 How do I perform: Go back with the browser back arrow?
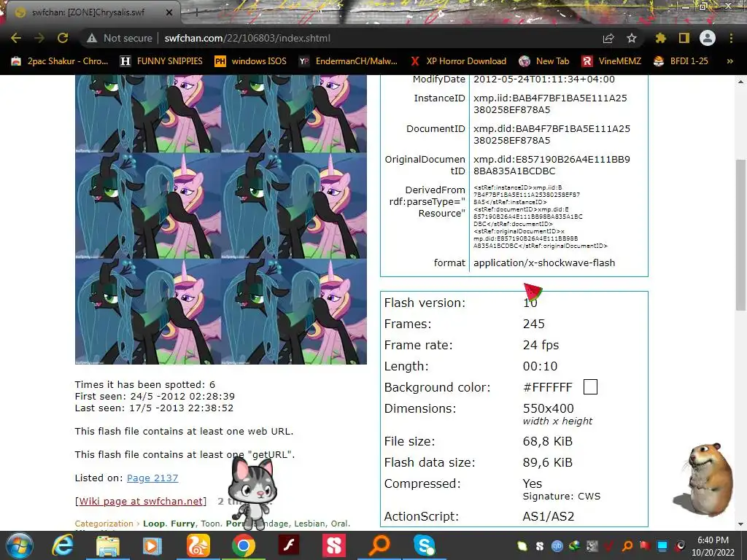pos(16,38)
